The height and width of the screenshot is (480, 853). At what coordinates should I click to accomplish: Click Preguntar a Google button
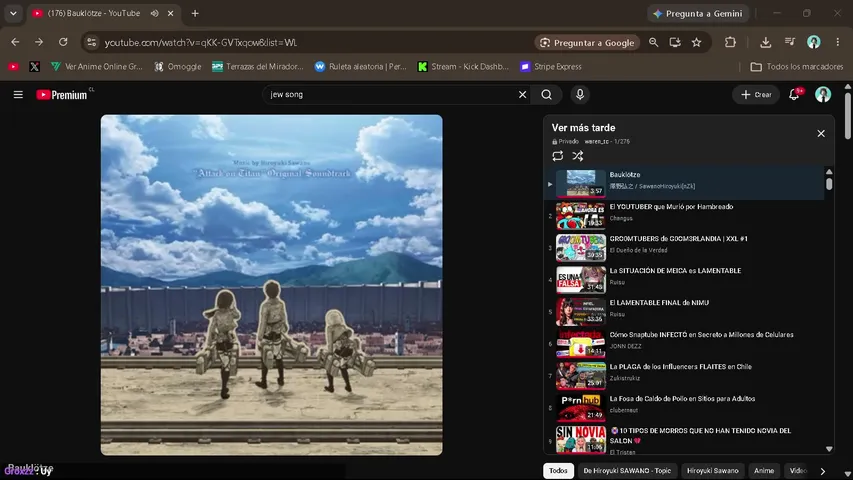[x=587, y=42]
